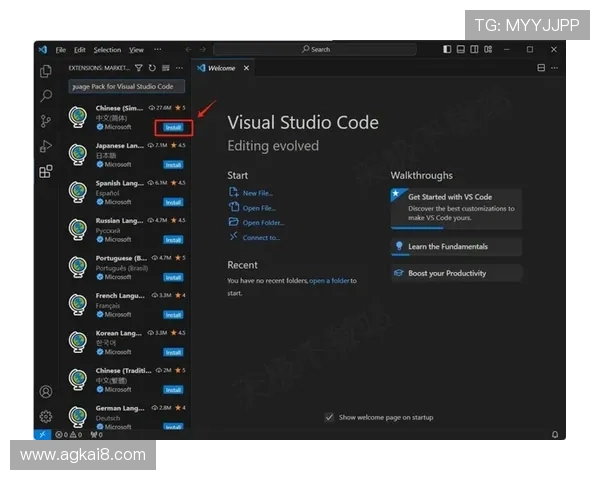
Task: Open the Source Control view
Action: pos(45,121)
